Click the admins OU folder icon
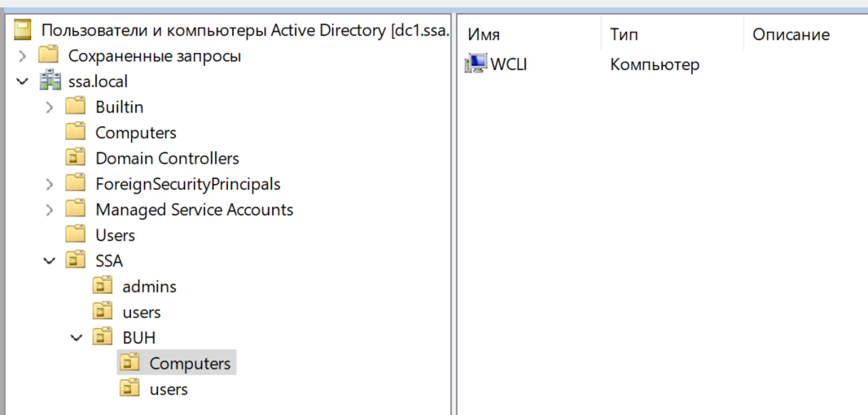Screen dimensions: 868x415 103,286
